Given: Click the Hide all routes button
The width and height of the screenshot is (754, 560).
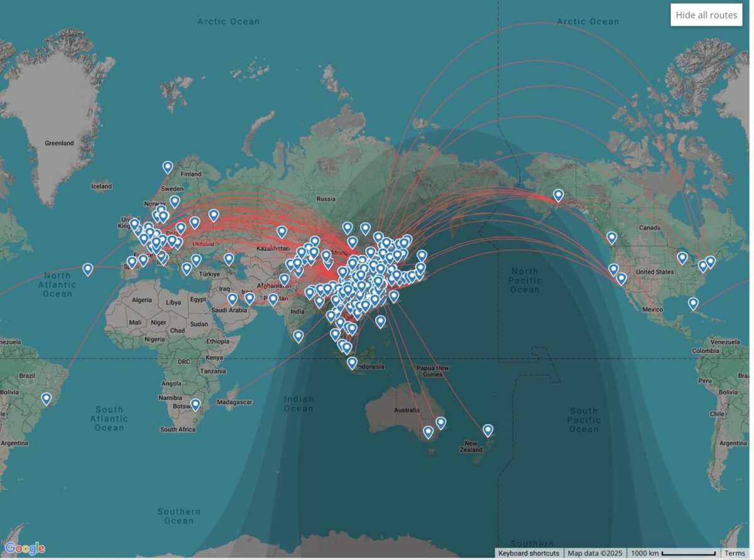Looking at the screenshot, I should 706,15.
